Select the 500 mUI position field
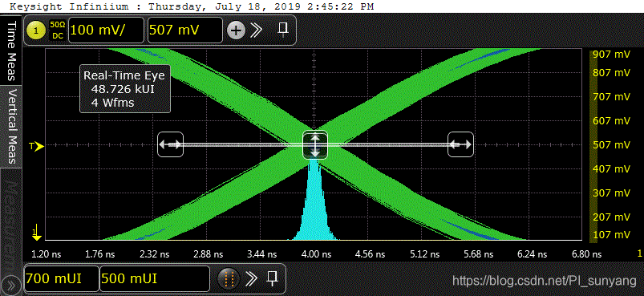 point(155,279)
